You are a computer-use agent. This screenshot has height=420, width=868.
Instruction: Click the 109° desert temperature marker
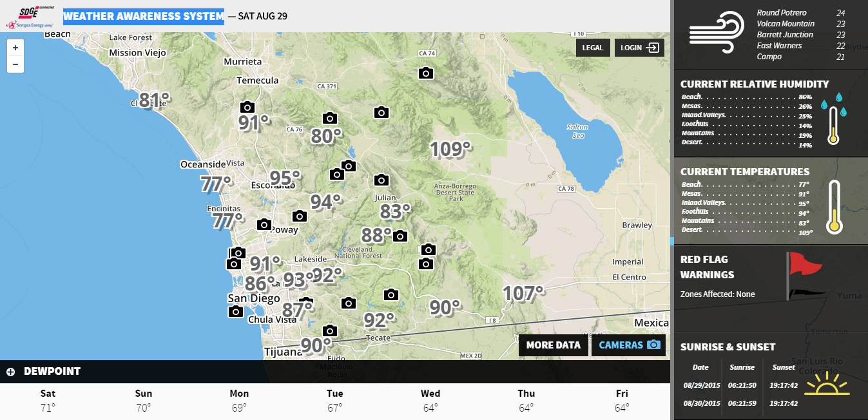point(450,149)
